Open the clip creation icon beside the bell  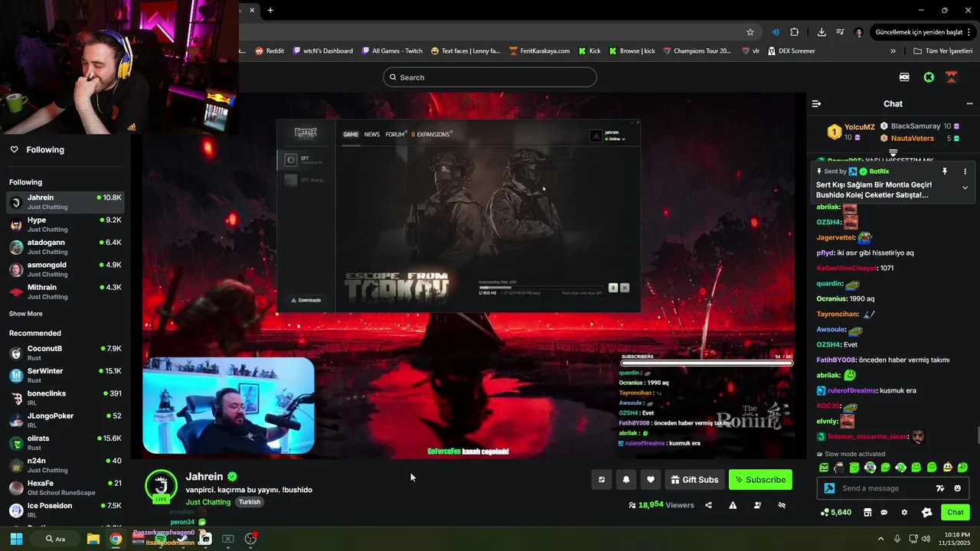[602, 480]
